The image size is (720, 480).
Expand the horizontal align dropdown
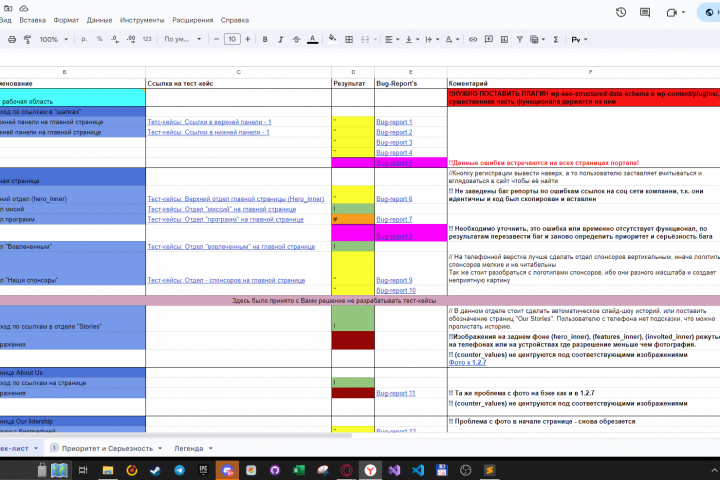[x=392, y=40]
